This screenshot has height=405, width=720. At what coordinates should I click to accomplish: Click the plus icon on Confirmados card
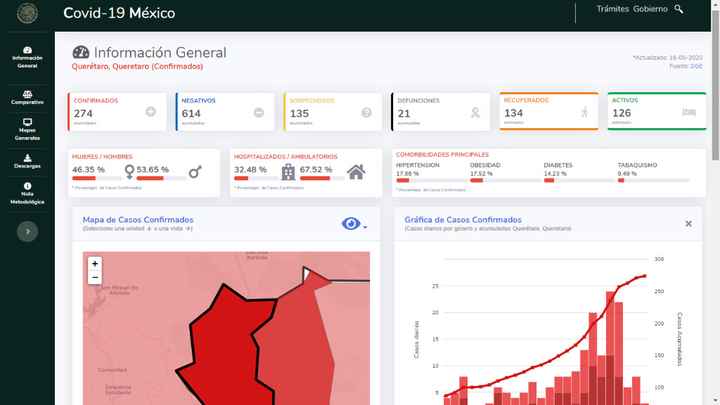tap(151, 112)
